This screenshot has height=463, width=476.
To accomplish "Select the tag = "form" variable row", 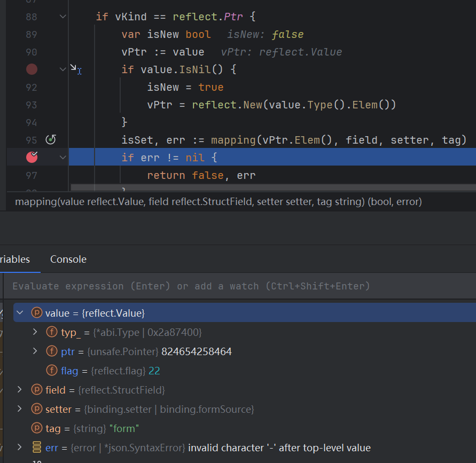I will click(x=244, y=428).
